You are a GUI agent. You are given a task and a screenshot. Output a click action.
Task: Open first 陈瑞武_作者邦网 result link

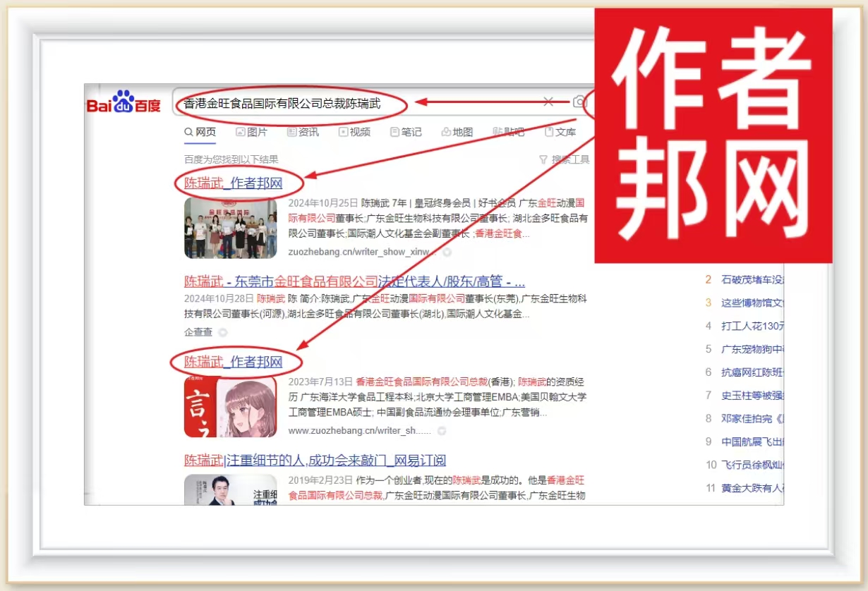(233, 183)
